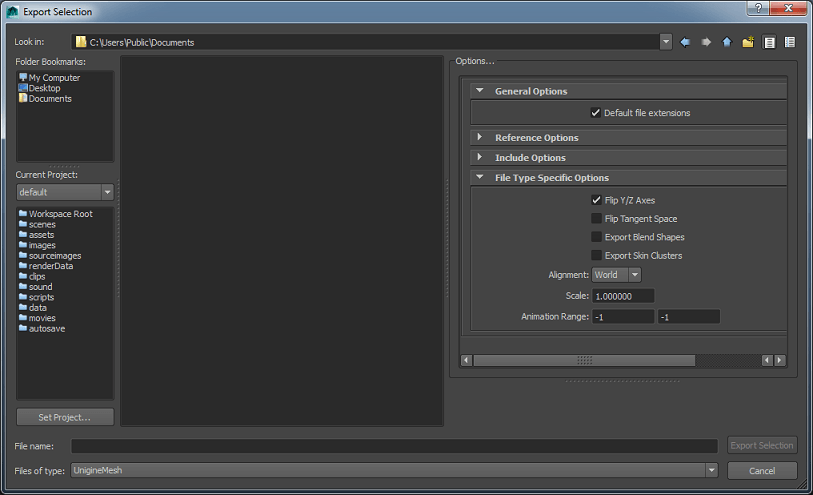Switch file browser to detail view
The width and height of the screenshot is (813, 495).
coord(790,42)
